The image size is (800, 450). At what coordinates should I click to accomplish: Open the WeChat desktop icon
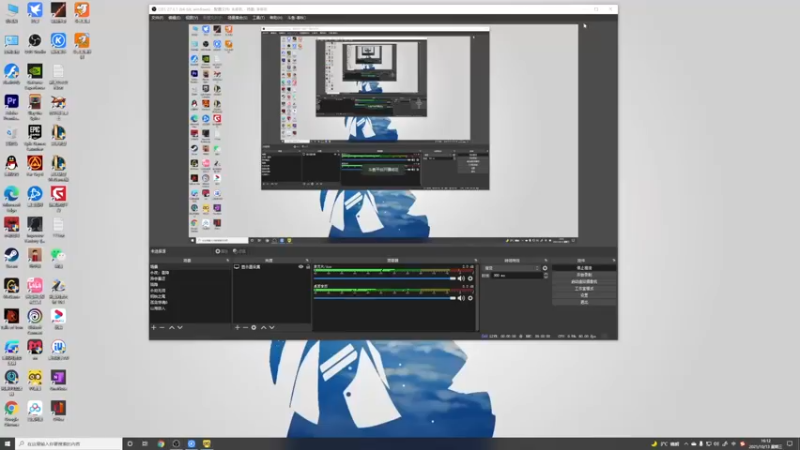pyautogui.click(x=58, y=258)
